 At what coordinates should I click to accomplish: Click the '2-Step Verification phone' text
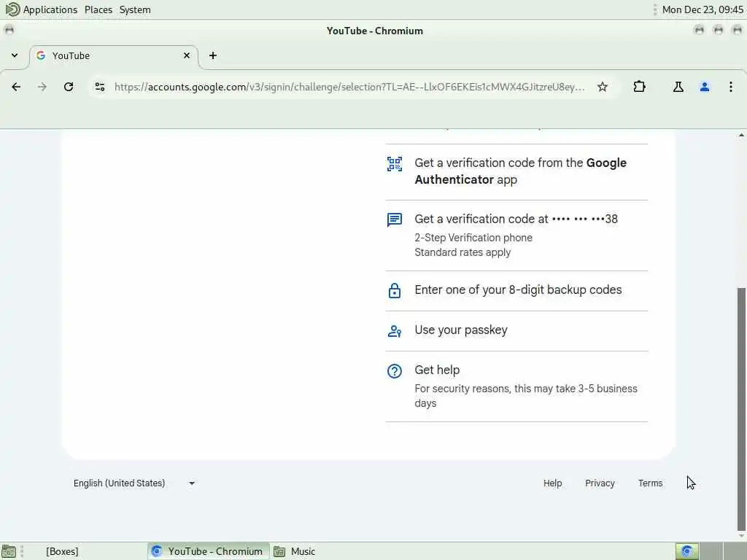473,238
